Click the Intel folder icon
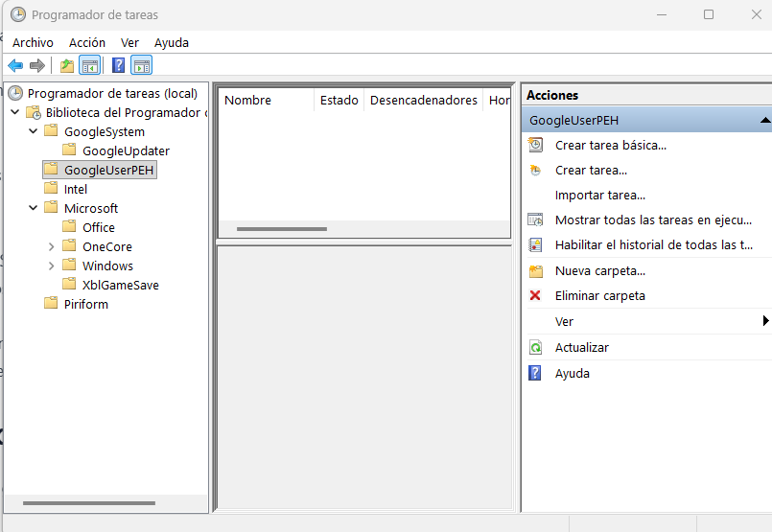 [x=51, y=188]
